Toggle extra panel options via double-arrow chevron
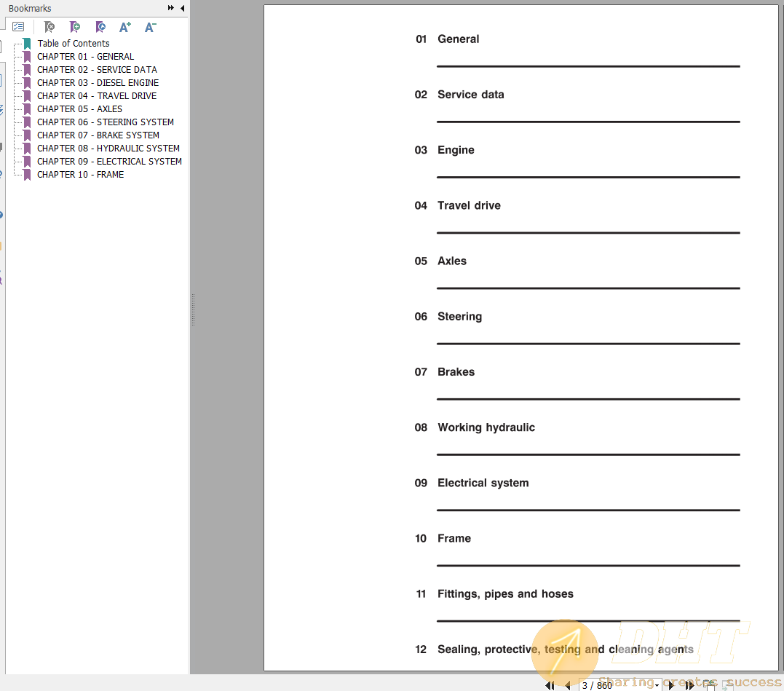The image size is (784, 691). coord(170,8)
